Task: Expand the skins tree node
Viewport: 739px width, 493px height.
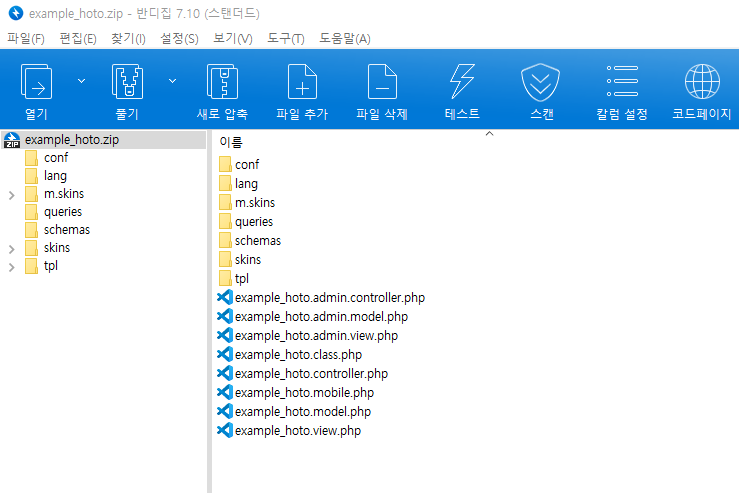Action: click(x=12, y=249)
